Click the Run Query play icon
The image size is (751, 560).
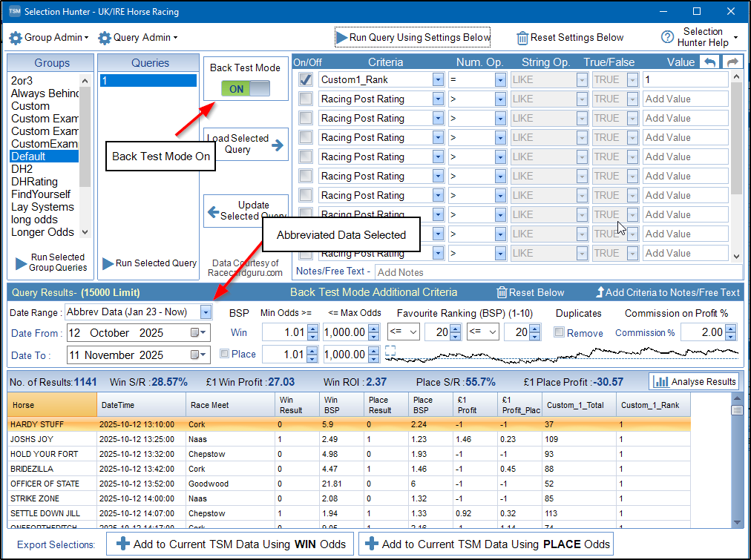(x=341, y=37)
